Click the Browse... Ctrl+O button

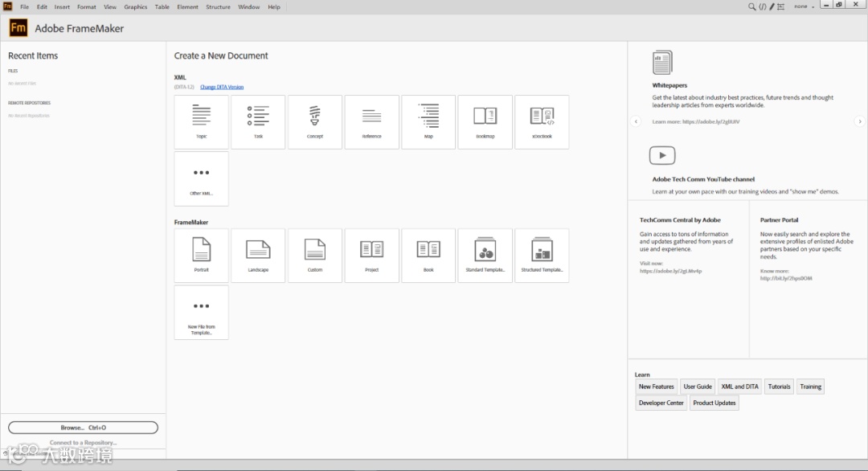(x=83, y=428)
